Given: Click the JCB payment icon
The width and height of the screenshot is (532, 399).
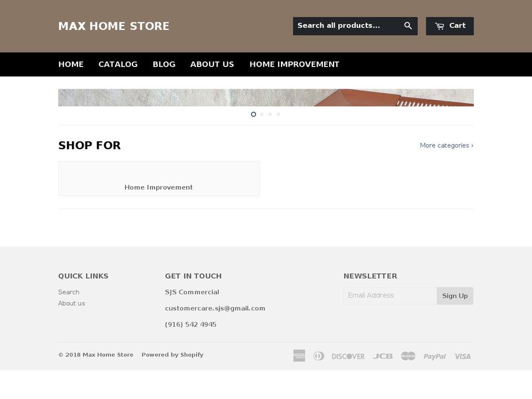Looking at the screenshot, I should click(383, 356).
